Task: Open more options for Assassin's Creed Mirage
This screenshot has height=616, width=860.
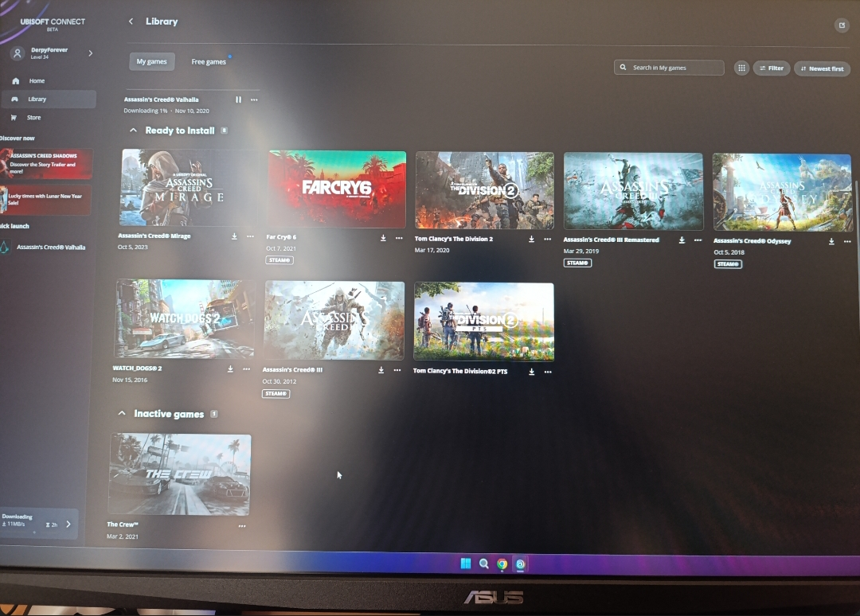Action: click(x=250, y=236)
